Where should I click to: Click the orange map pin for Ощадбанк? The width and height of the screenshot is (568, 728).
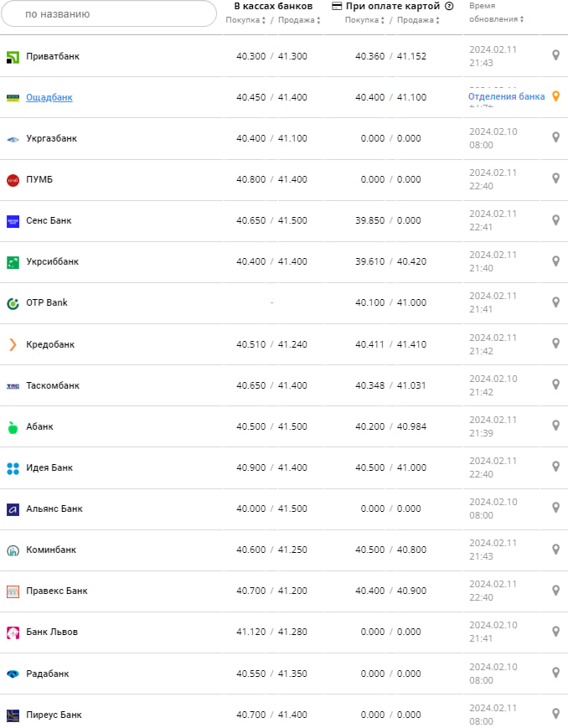tap(555, 96)
